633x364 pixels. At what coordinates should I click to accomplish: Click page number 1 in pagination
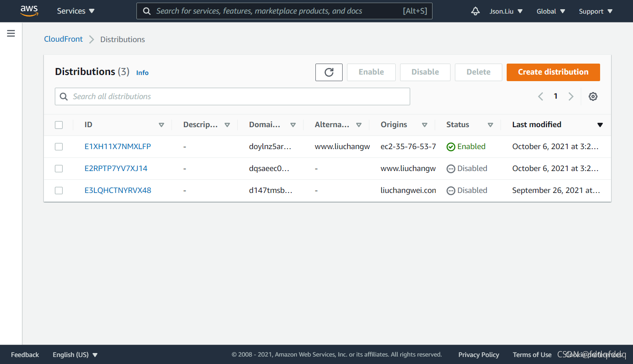coord(555,96)
